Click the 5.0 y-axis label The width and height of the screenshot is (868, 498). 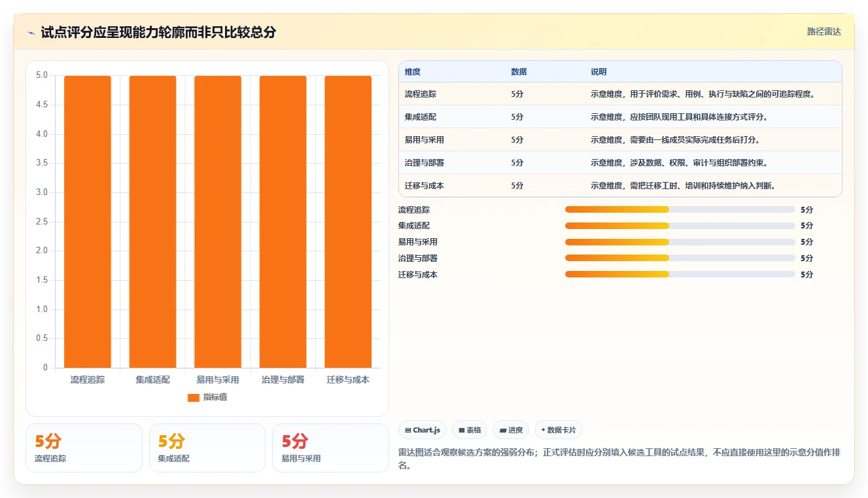click(x=41, y=75)
